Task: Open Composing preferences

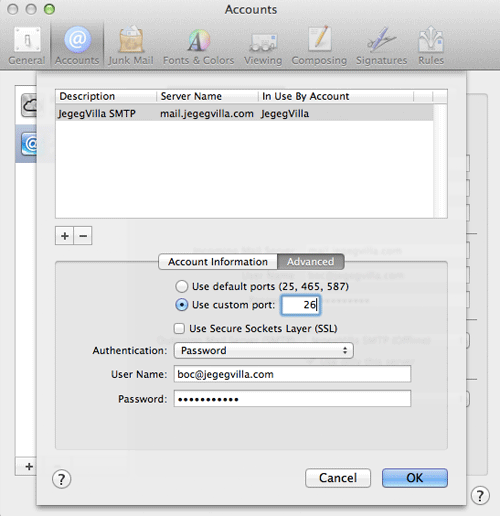Action: 319,46
